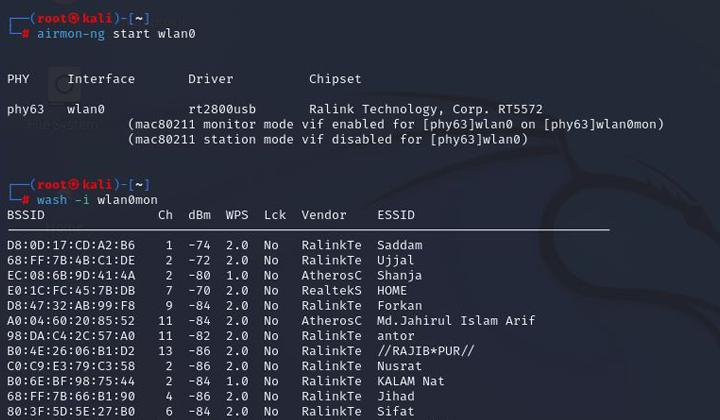This screenshot has height=420, width=720.
Task: Select BSSID 80:3F:5D:5E:27:B0
Action: click(x=71, y=411)
